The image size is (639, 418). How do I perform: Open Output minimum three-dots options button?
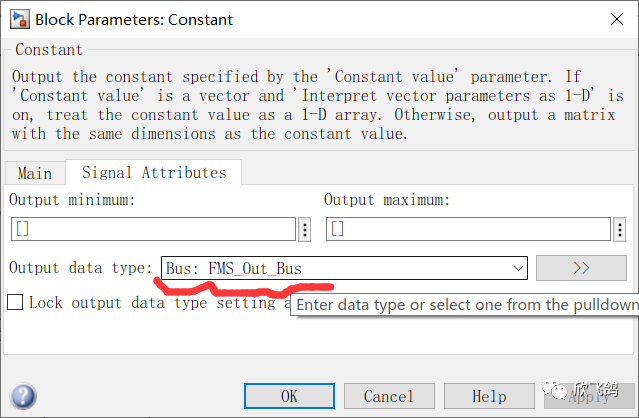tap(304, 229)
